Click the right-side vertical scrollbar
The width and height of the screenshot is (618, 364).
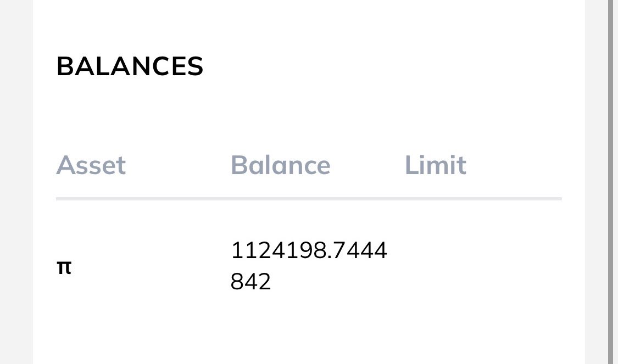pyautogui.click(x=611, y=181)
